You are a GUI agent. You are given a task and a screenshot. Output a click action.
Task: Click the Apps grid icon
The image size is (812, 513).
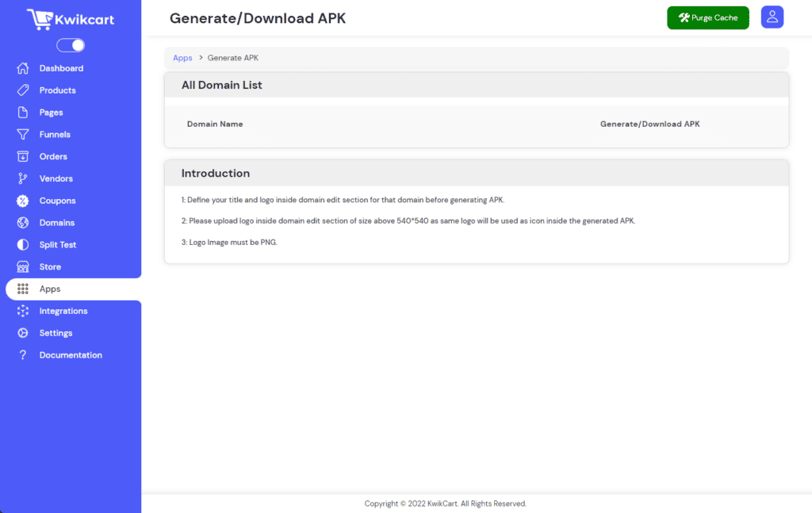pyautogui.click(x=23, y=289)
